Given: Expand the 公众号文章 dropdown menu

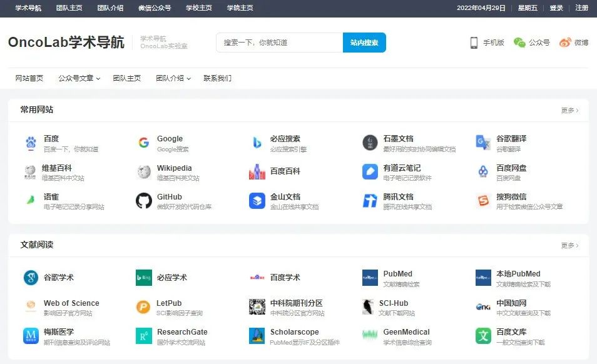Looking at the screenshot, I should point(79,78).
